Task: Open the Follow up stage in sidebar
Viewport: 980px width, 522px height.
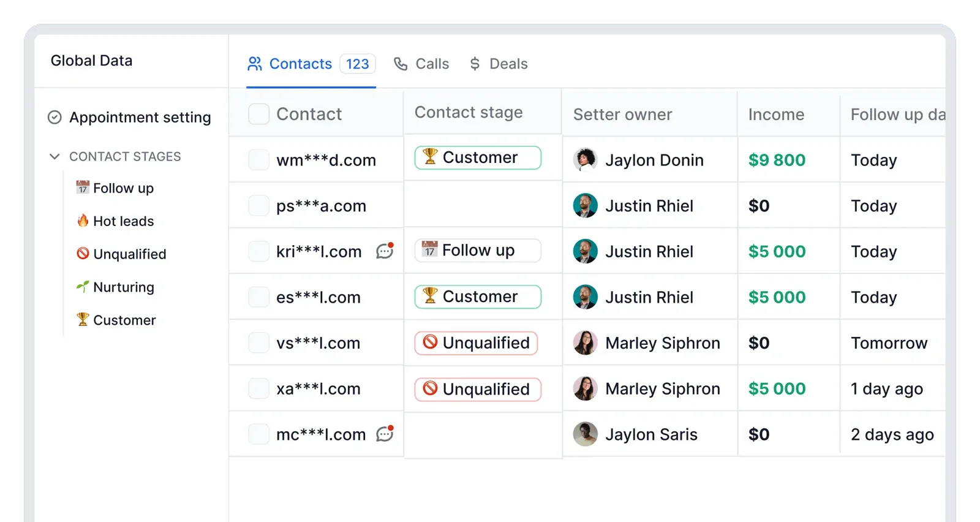Action: pyautogui.click(x=115, y=188)
